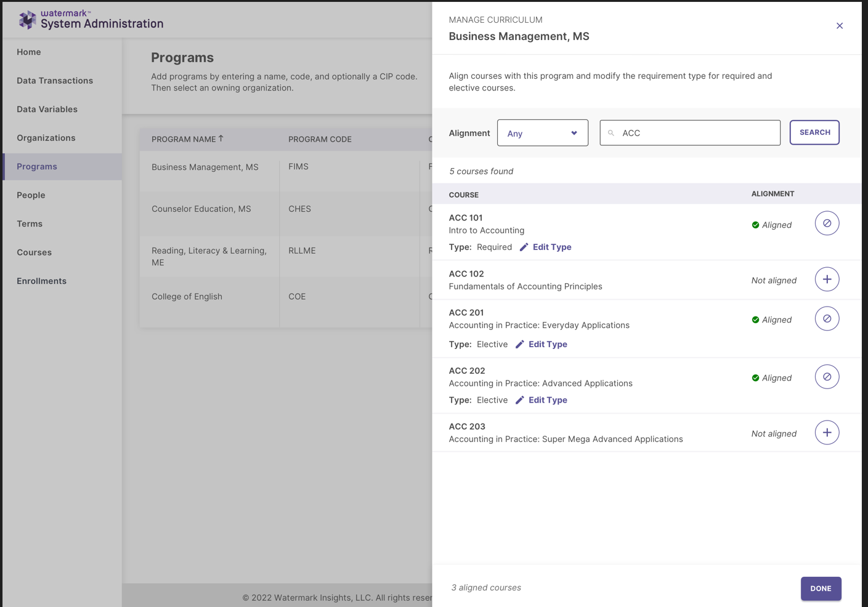The height and width of the screenshot is (607, 868).
Task: Click the Done button
Action: (x=821, y=589)
